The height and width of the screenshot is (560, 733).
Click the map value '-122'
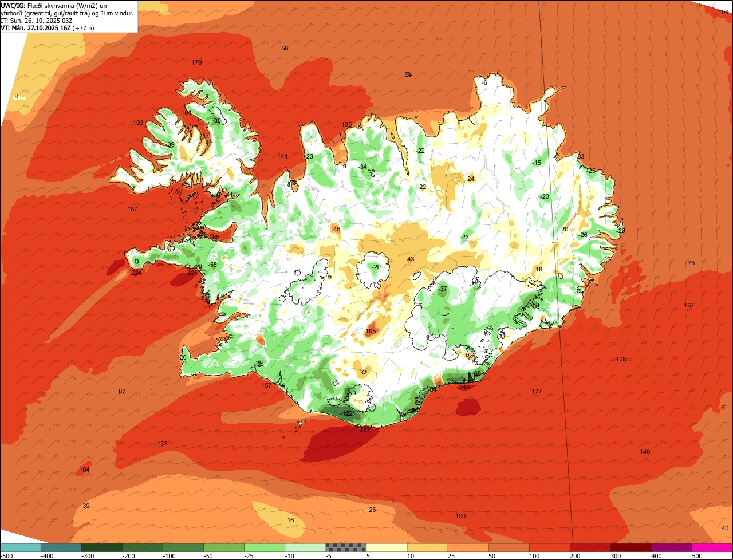tap(346, 413)
